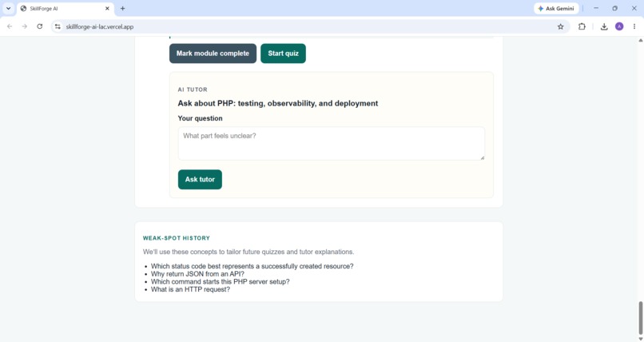Click heading 'Ask about PHP: testing, observability, and deployment'
This screenshot has width=644, height=342.
click(x=277, y=103)
